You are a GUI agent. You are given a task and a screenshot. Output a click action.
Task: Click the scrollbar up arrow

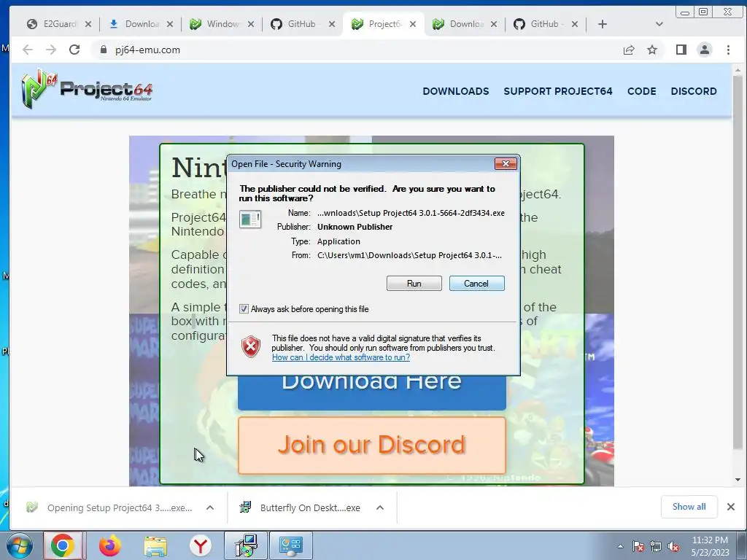(x=738, y=70)
